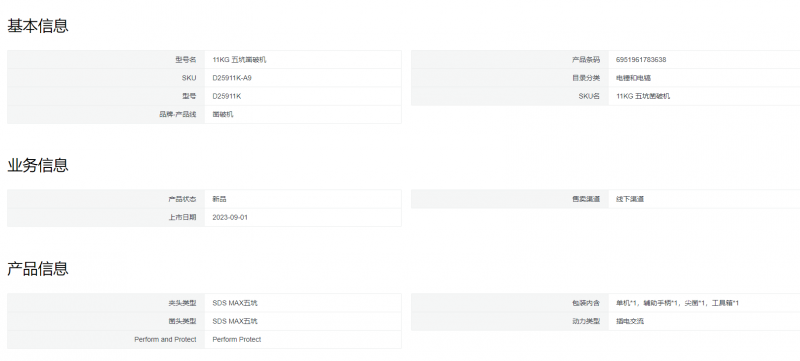The width and height of the screenshot is (800, 361).
Task: Click the 基本信息 section heading
Action: pos(38,25)
